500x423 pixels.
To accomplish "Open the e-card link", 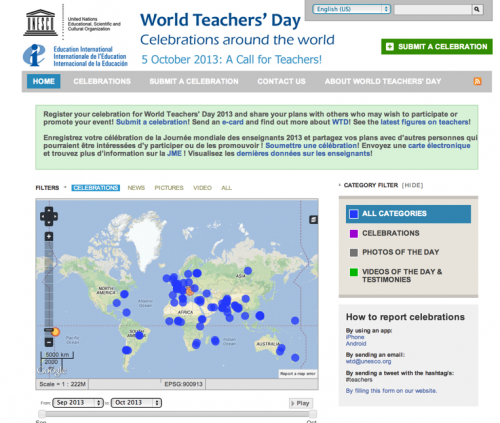I will click(x=233, y=122).
